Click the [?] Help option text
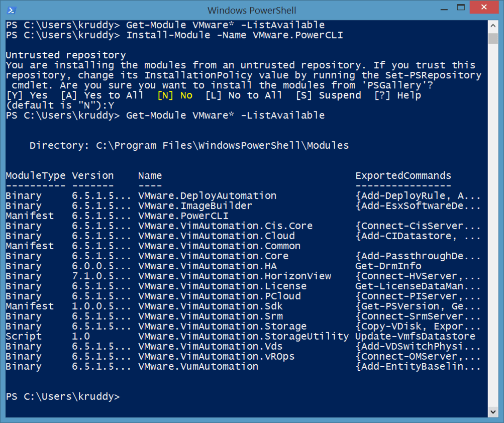The height and width of the screenshot is (423, 504). pos(397,95)
